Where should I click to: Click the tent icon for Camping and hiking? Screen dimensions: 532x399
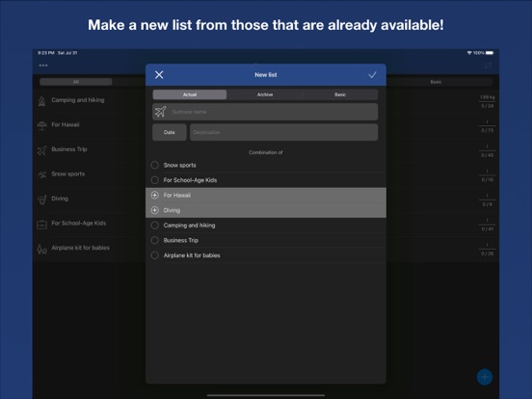41,100
